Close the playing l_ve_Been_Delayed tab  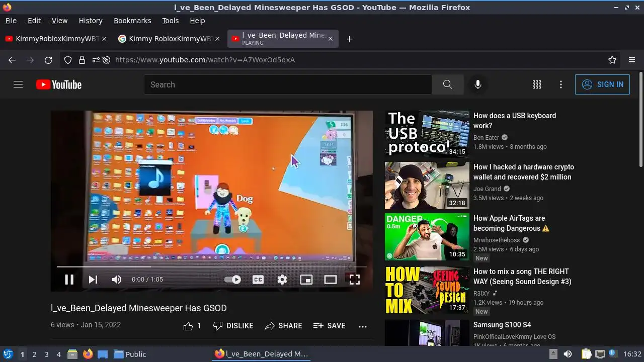[330, 39]
